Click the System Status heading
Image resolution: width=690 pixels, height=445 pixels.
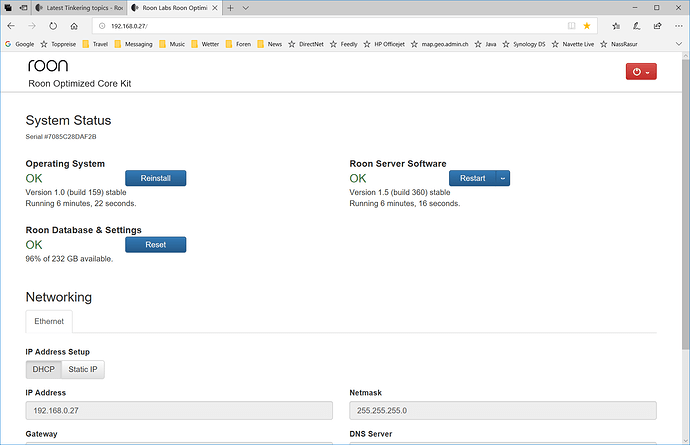click(68, 120)
